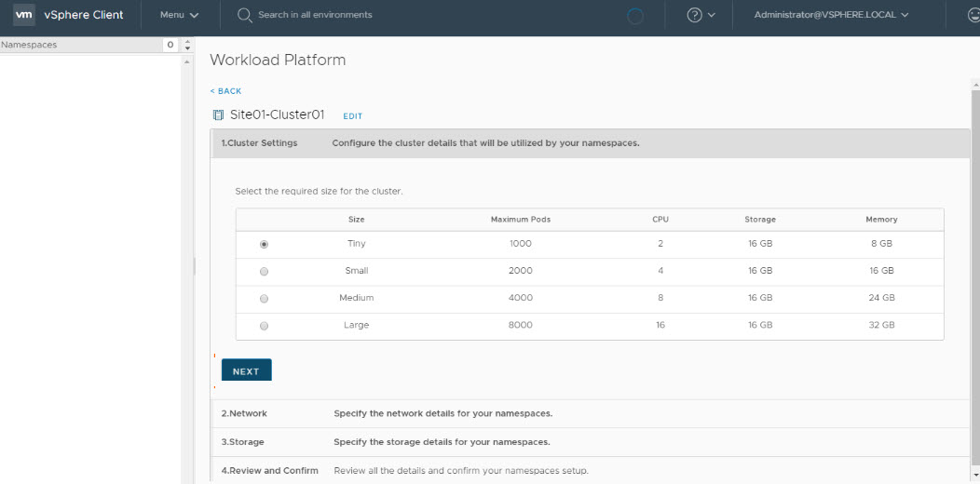Viewport: 980px width, 484px height.
Task: Choose the Medium cluster size radio button
Action: click(x=265, y=299)
